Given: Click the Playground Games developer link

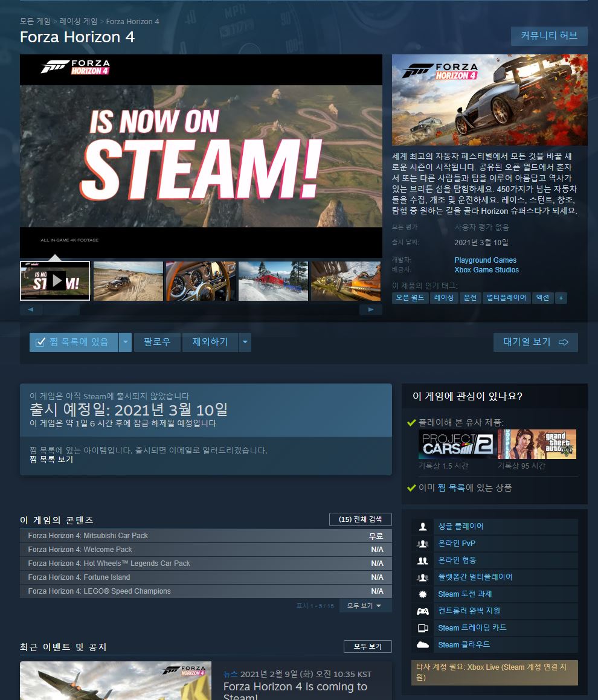Looking at the screenshot, I should pos(485,260).
